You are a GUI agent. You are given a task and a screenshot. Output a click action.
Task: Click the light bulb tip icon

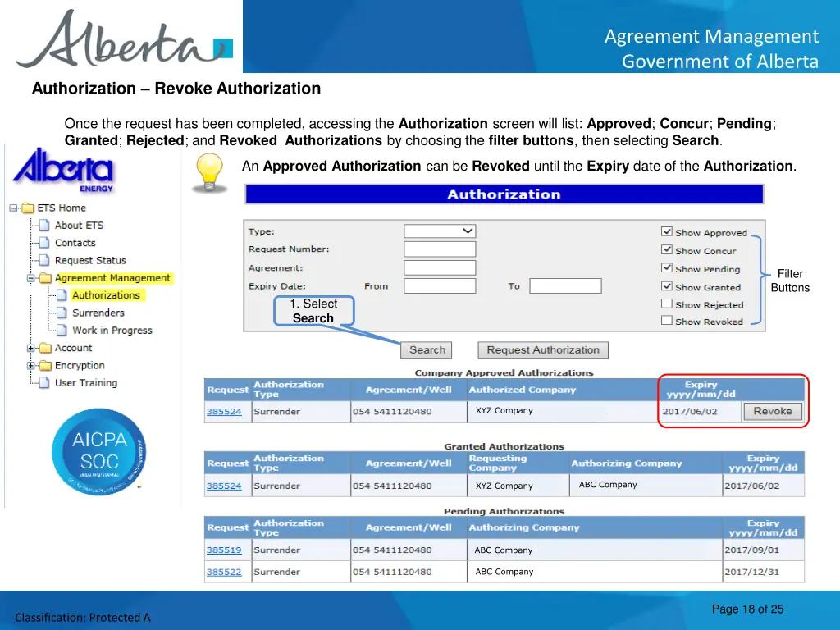209,173
